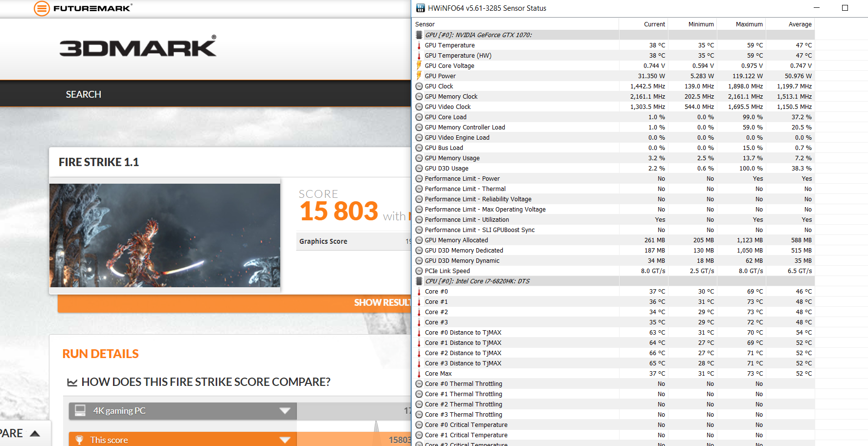Select the GPU Memory Usage row label
The width and height of the screenshot is (868, 446).
coord(452,158)
